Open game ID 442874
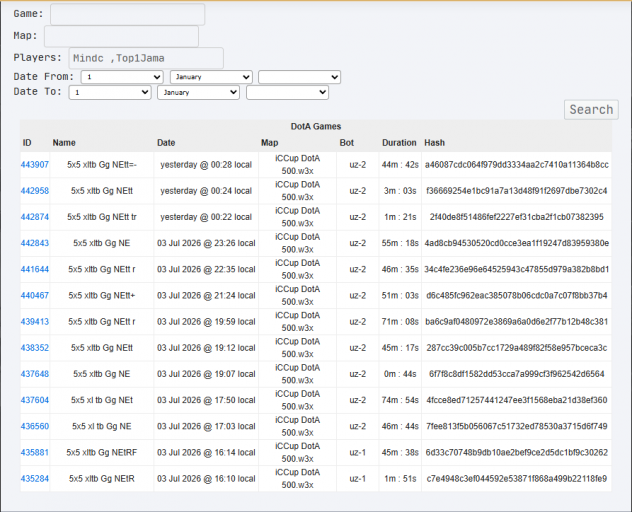 click(35, 217)
